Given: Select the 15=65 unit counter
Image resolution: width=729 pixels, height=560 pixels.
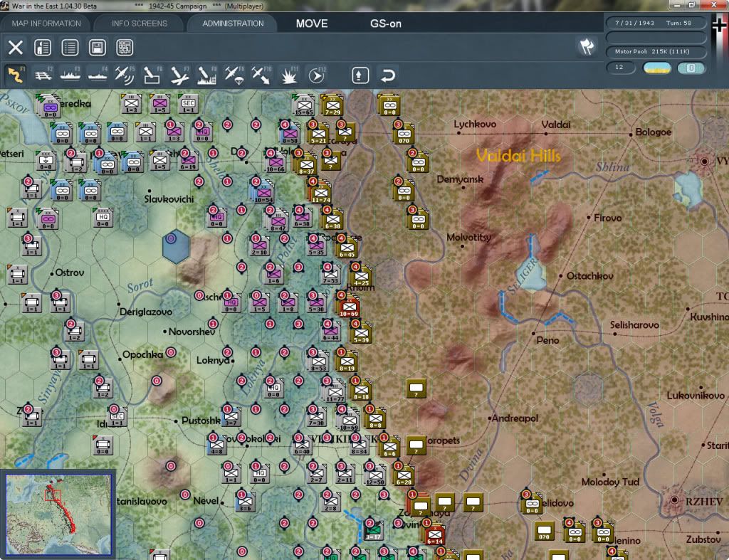Looking at the screenshot, I should pyautogui.click(x=304, y=106).
